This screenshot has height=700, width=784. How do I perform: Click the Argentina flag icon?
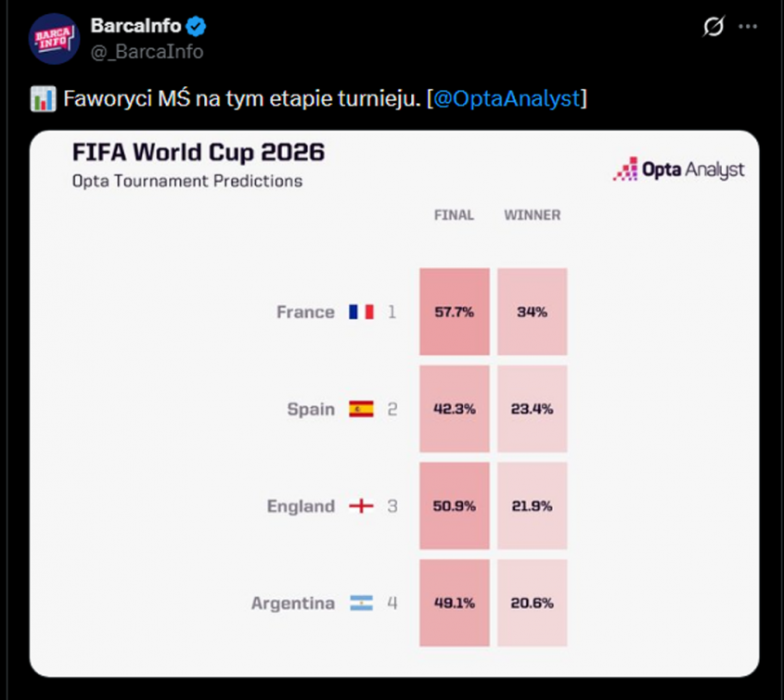point(361,603)
